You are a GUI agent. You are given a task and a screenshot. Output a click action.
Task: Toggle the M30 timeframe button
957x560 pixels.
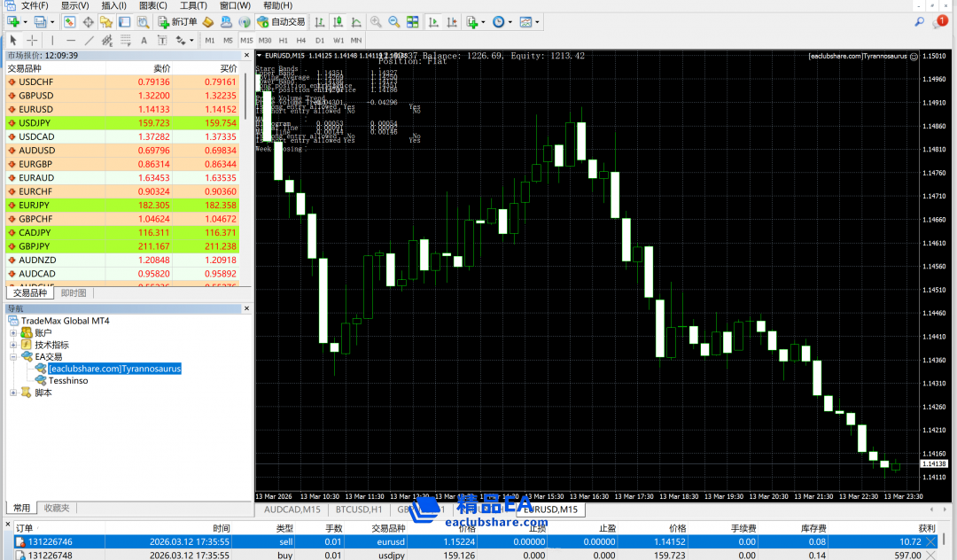click(265, 40)
